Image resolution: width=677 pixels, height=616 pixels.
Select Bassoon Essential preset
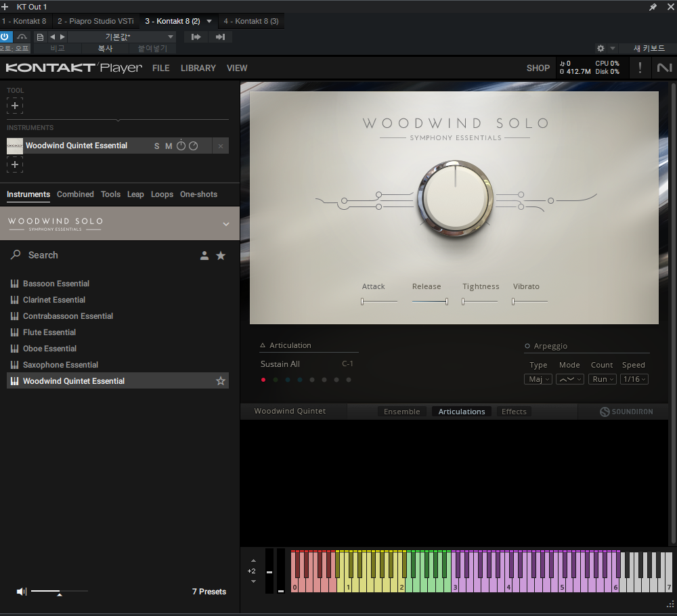117,284
